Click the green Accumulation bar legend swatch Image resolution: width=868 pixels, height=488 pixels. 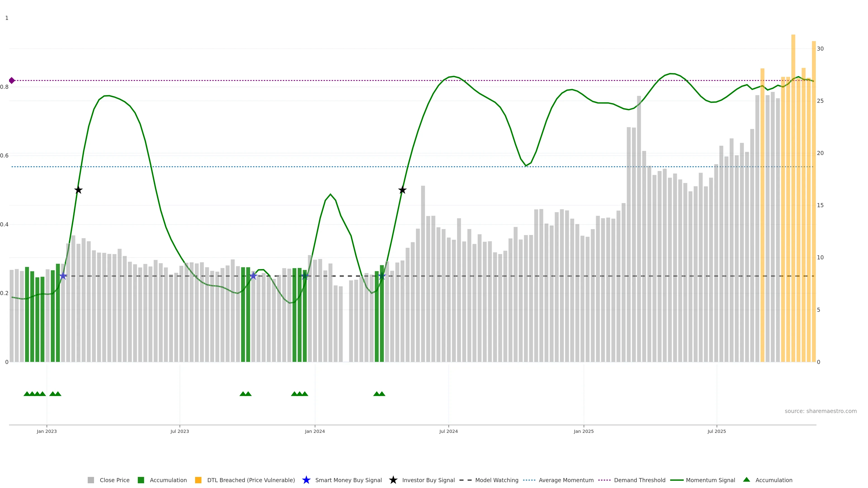[x=141, y=480]
